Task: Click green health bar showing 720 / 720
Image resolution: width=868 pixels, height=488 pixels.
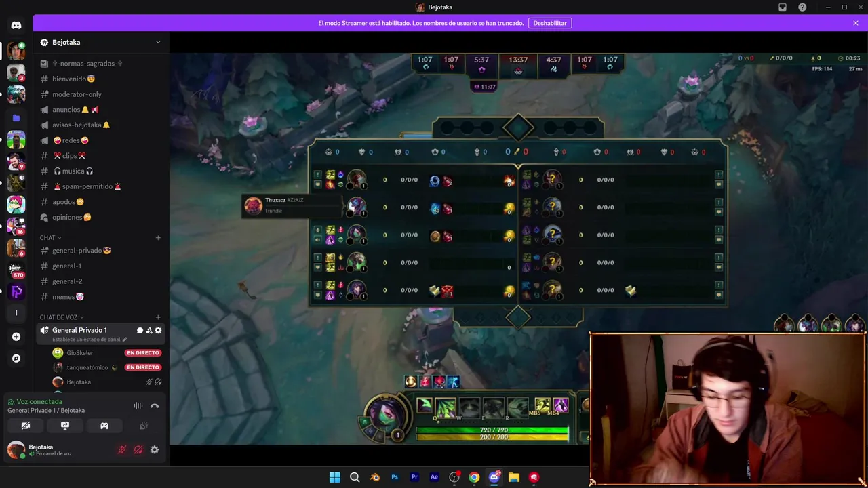Action: pos(492,430)
